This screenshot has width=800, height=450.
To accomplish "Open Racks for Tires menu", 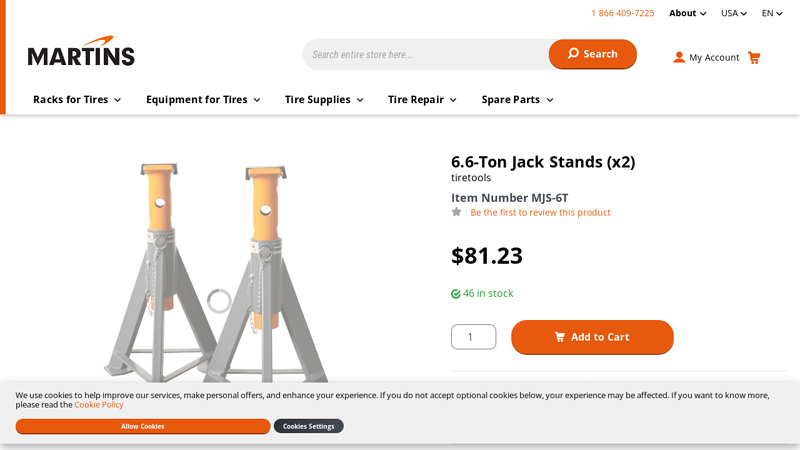I will click(77, 100).
